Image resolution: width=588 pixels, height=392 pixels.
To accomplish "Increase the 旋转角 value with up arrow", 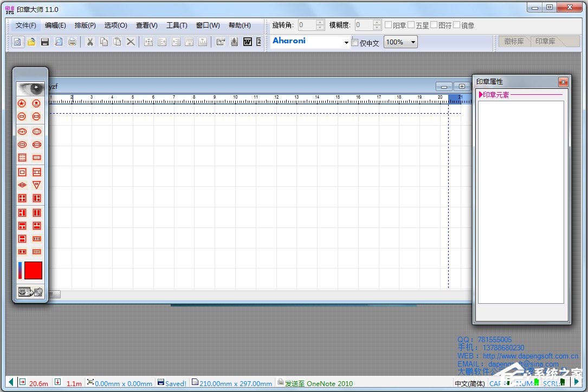I will (320, 22).
